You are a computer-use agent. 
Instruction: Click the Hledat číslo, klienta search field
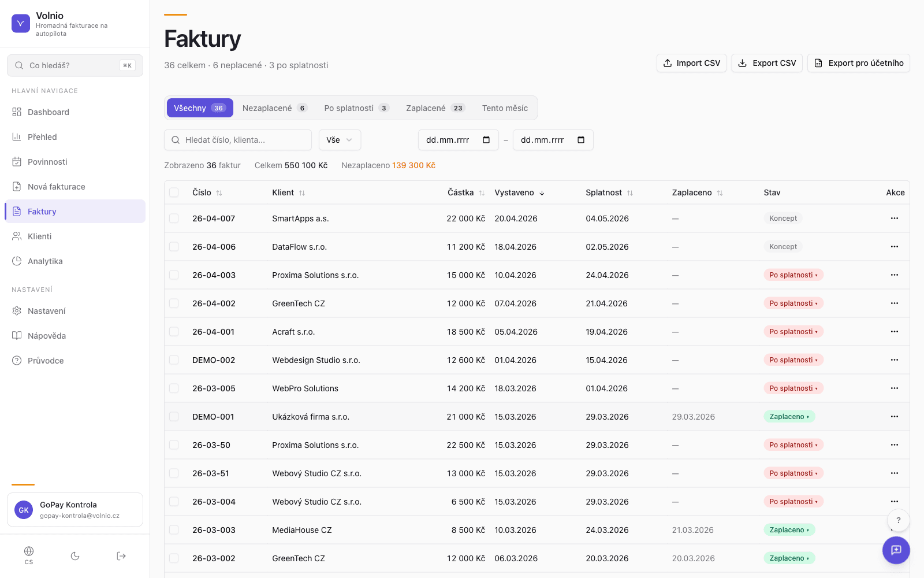pos(238,140)
